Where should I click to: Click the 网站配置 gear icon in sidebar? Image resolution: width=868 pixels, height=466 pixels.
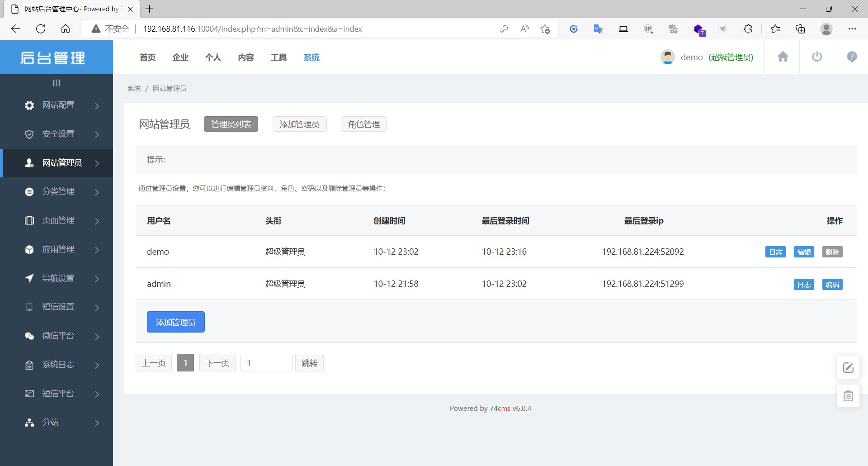29,105
